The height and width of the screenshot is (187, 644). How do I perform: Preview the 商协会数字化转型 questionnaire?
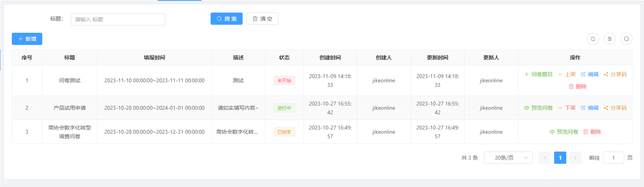(x=564, y=132)
